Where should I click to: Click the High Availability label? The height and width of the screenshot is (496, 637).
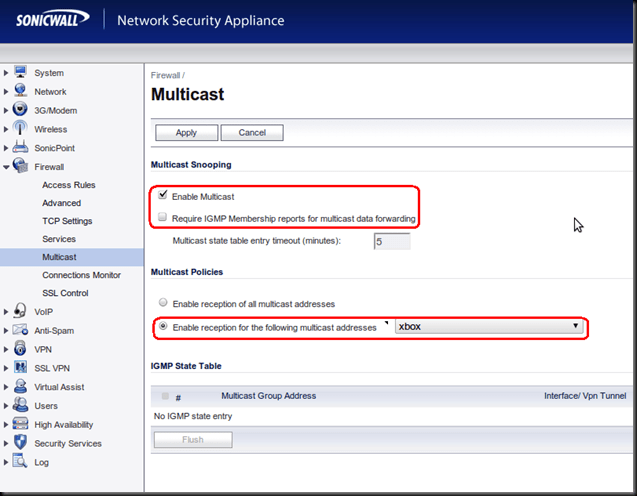tap(63, 425)
